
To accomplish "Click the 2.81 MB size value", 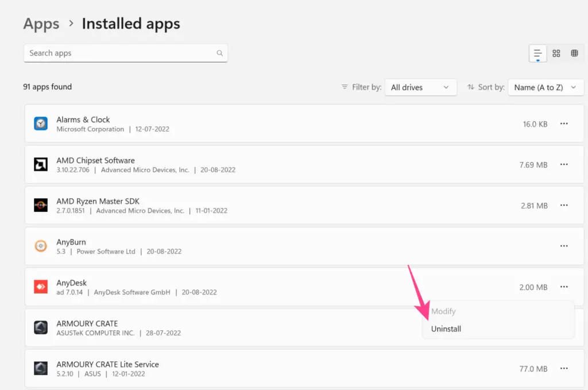I will click(x=534, y=206).
